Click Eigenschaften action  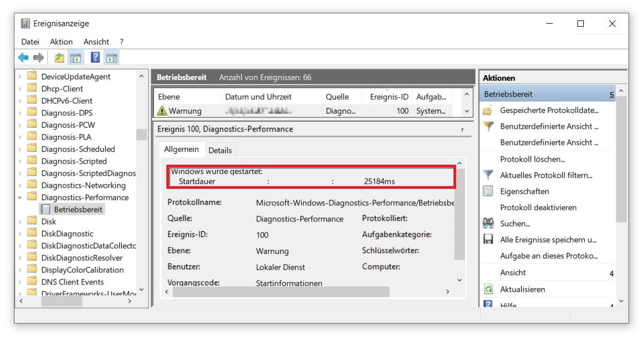pyautogui.click(x=524, y=191)
